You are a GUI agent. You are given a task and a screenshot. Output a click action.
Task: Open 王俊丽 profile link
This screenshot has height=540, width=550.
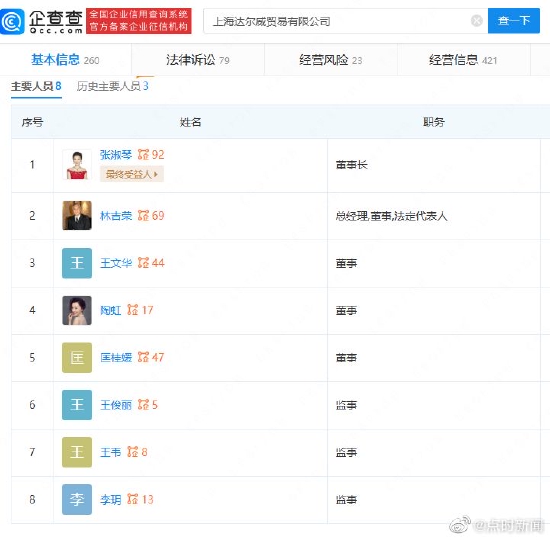click(x=116, y=405)
